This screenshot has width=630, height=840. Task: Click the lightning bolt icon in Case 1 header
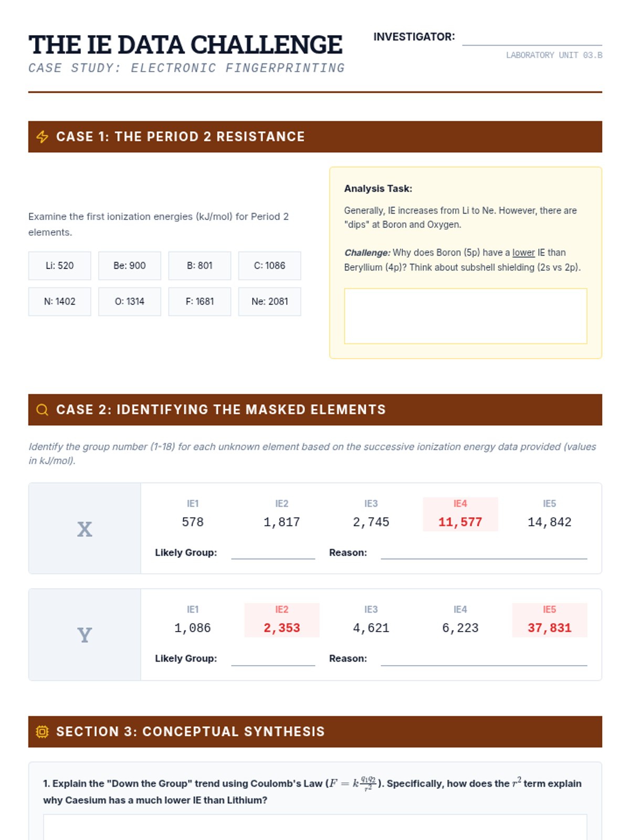43,137
